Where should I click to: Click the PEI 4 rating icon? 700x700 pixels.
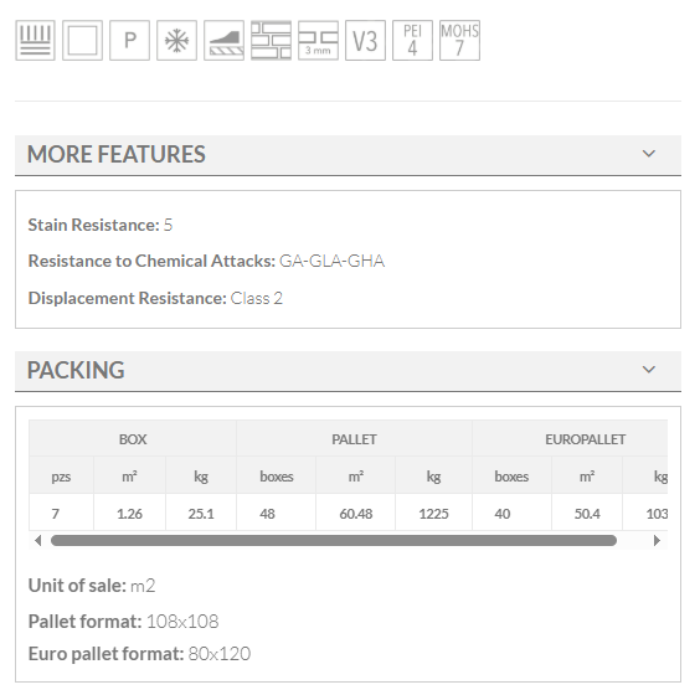412,41
